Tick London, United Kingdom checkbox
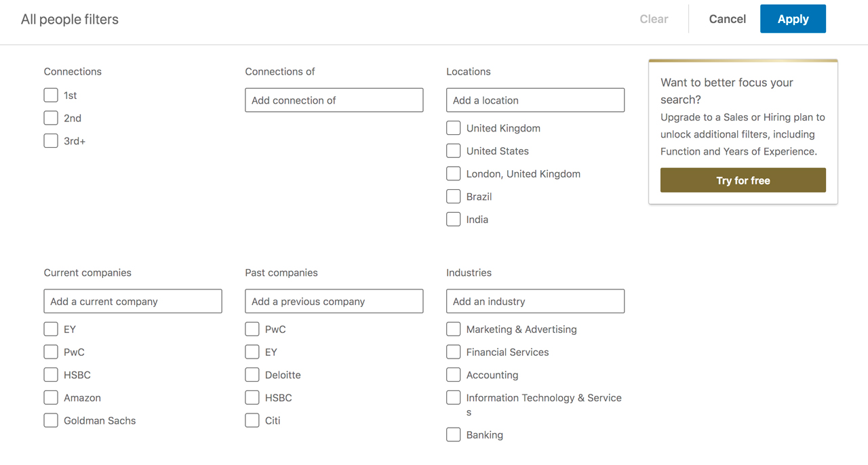 point(454,174)
